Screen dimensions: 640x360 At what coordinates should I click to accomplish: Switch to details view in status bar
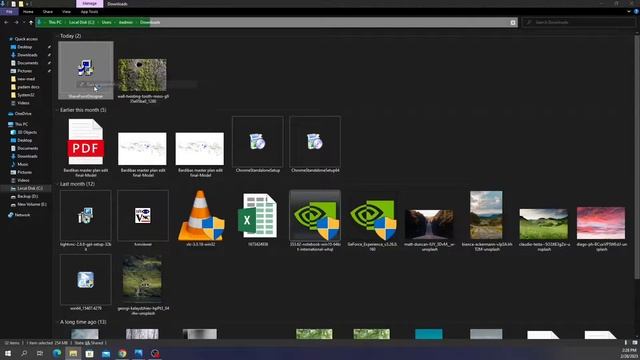pos(626,343)
